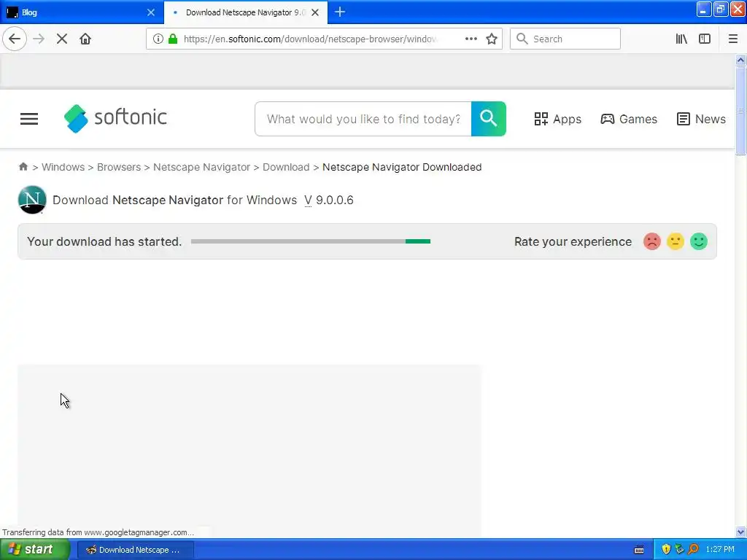Toggle the Firefox sidebar icon
This screenshot has width=747, height=560.
click(x=705, y=39)
